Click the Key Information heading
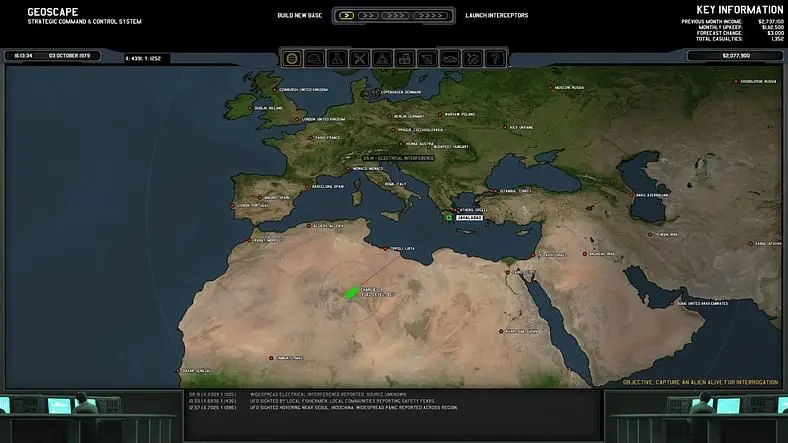 coord(740,10)
